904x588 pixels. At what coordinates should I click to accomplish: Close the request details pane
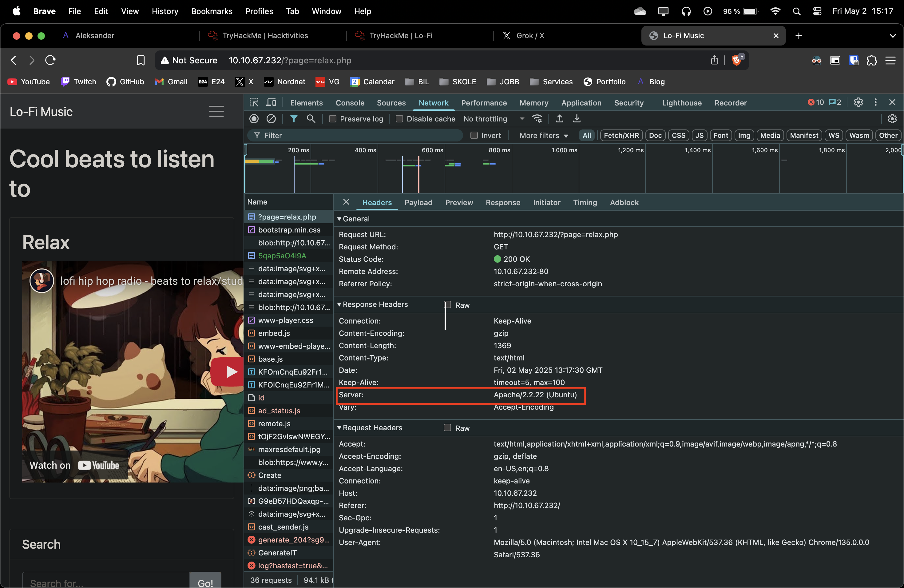(x=346, y=202)
